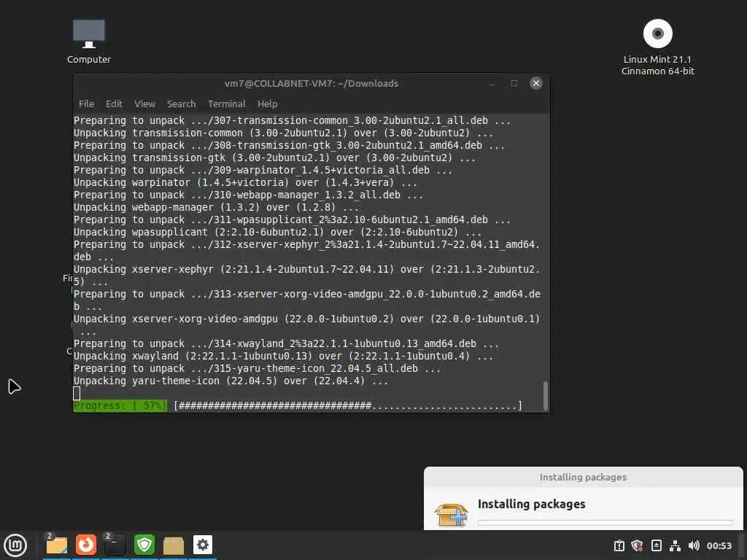The image size is (747, 560).
Task: Open the Terminal menu
Action: tap(226, 104)
